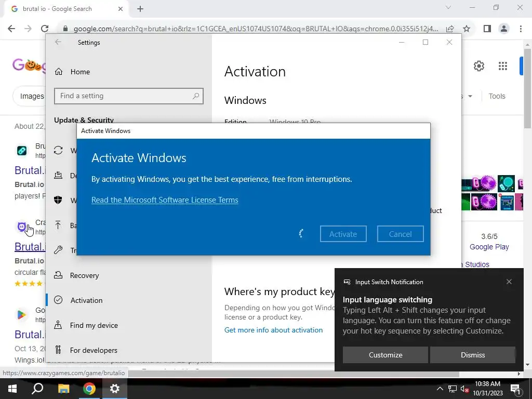Open the Windows Start menu
This screenshot has width=532, height=399.
point(12,389)
